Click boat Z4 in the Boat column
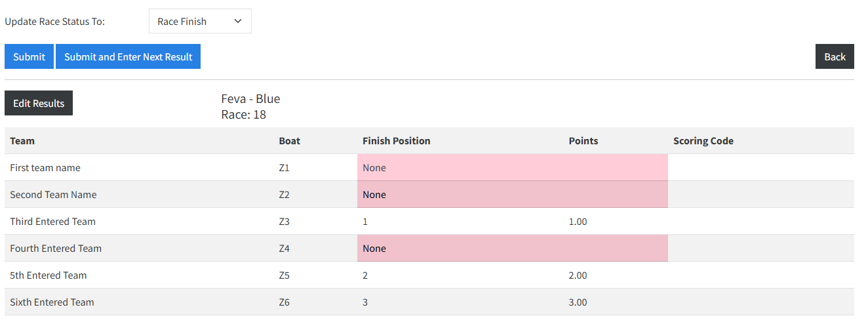 (284, 249)
